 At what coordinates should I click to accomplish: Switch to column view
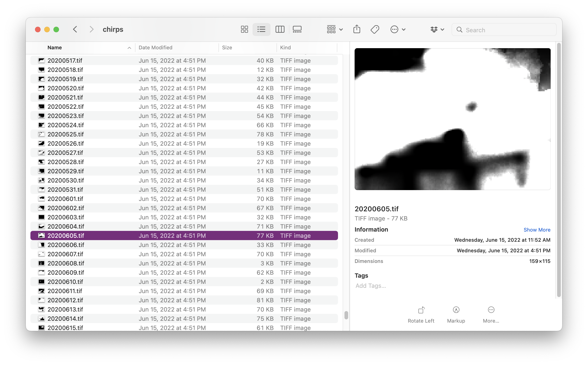pyautogui.click(x=280, y=29)
